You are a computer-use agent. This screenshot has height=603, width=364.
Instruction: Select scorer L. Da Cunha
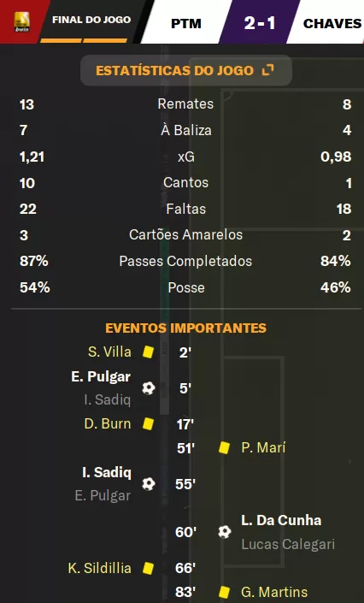(281, 520)
